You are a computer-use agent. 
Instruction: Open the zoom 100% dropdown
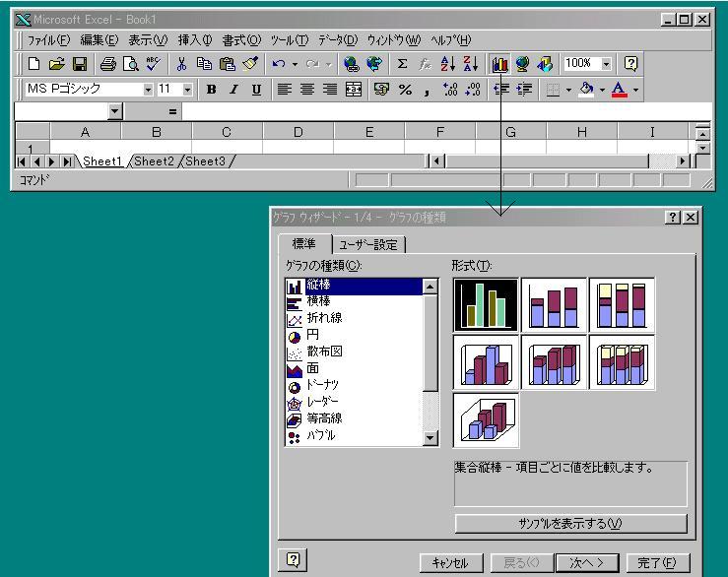click(x=606, y=64)
